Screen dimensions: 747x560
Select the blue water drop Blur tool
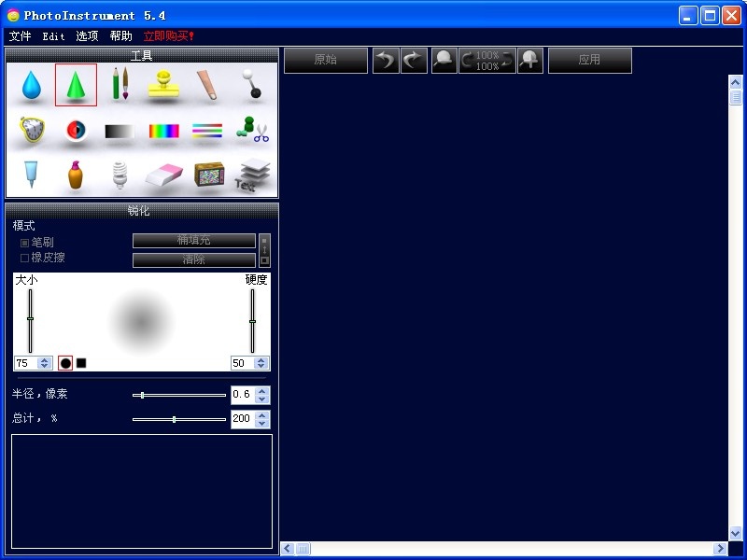click(32, 85)
